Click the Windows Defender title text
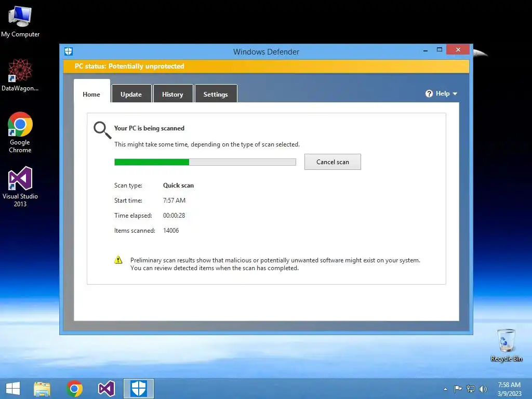The image size is (532, 399). 266,51
